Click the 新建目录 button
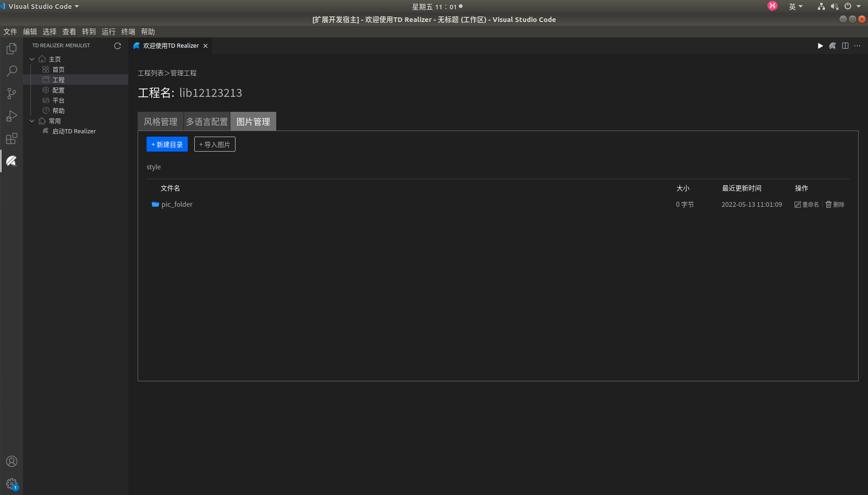 pos(167,145)
